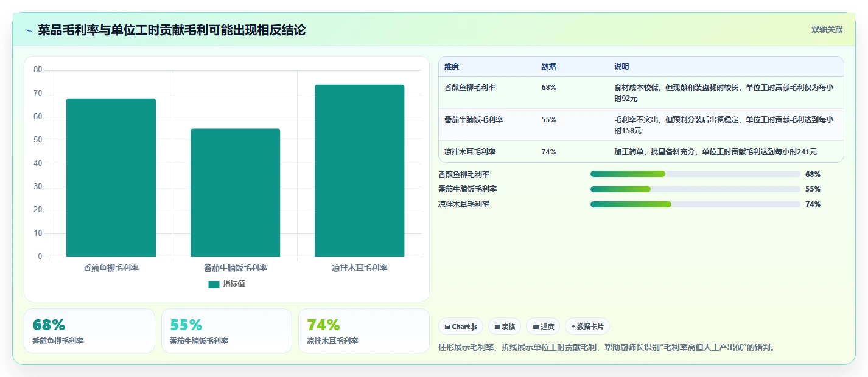Select the Chart.js chip
This screenshot has width=868, height=377.
point(461,327)
